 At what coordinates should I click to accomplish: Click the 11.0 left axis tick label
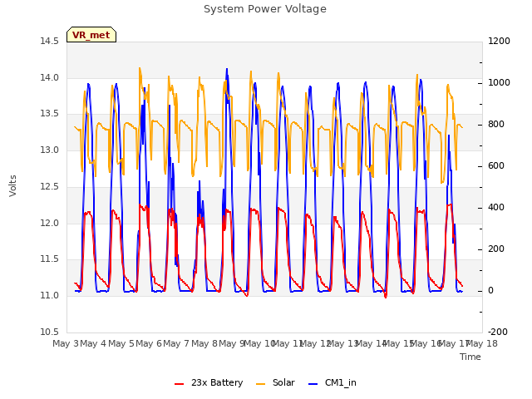[x=50, y=296]
